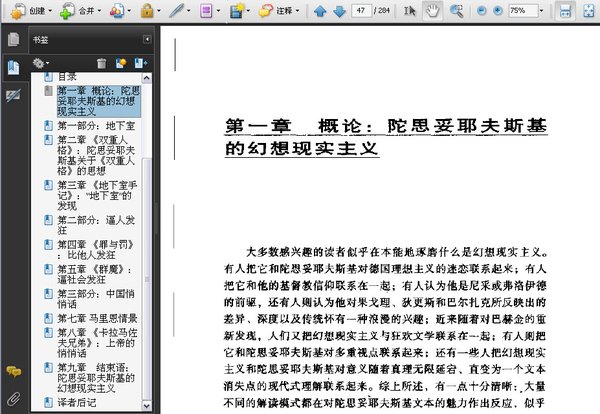Select bookmark 第七章 马里恩情景
Screen dimensions: 600x414
click(97, 318)
